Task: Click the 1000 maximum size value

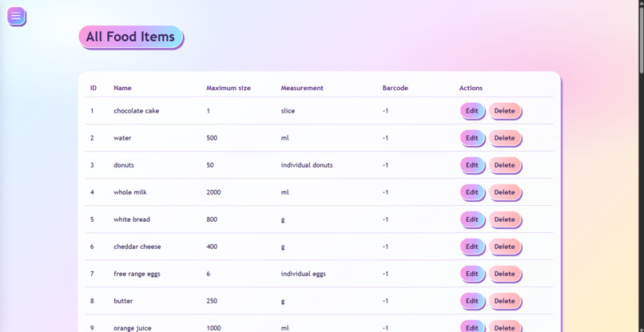Action: [x=213, y=328]
